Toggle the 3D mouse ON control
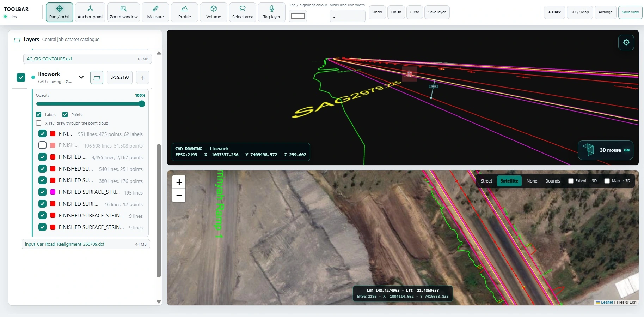The height and width of the screenshot is (317, 644). (606, 150)
